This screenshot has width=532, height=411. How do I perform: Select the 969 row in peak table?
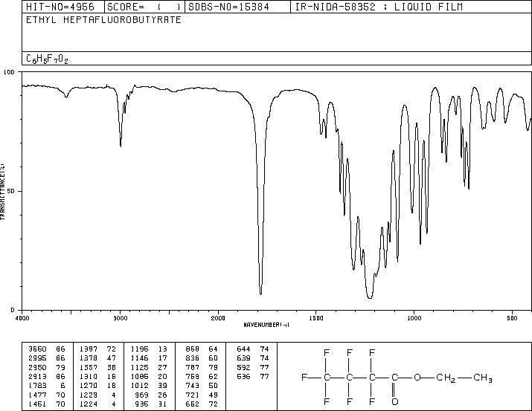coord(149,395)
